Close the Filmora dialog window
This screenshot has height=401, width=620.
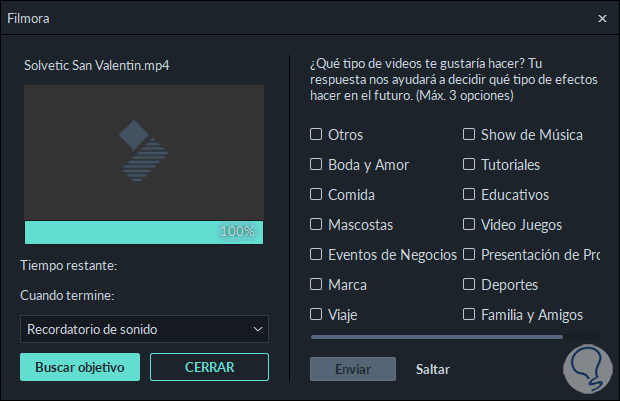tap(602, 18)
